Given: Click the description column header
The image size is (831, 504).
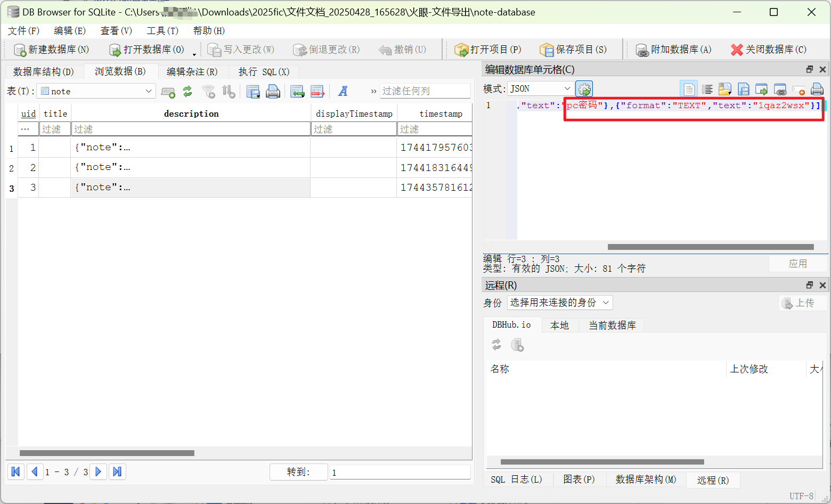Looking at the screenshot, I should pyautogui.click(x=191, y=113).
